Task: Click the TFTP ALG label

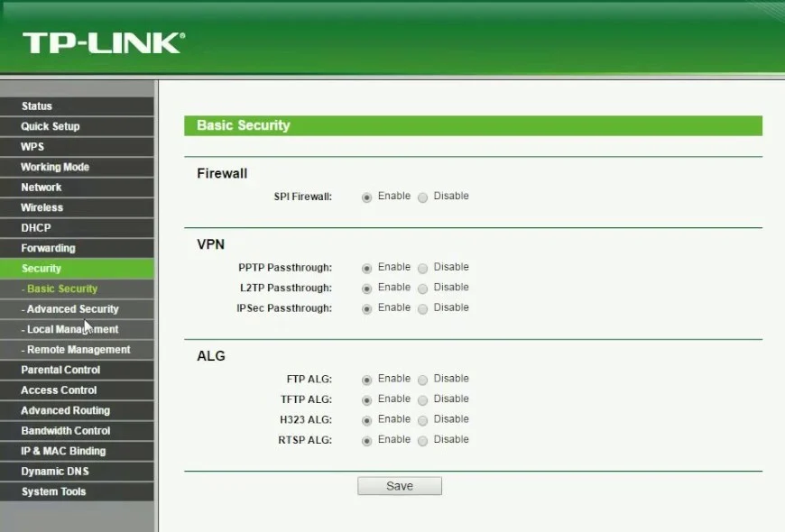Action: pyautogui.click(x=307, y=399)
